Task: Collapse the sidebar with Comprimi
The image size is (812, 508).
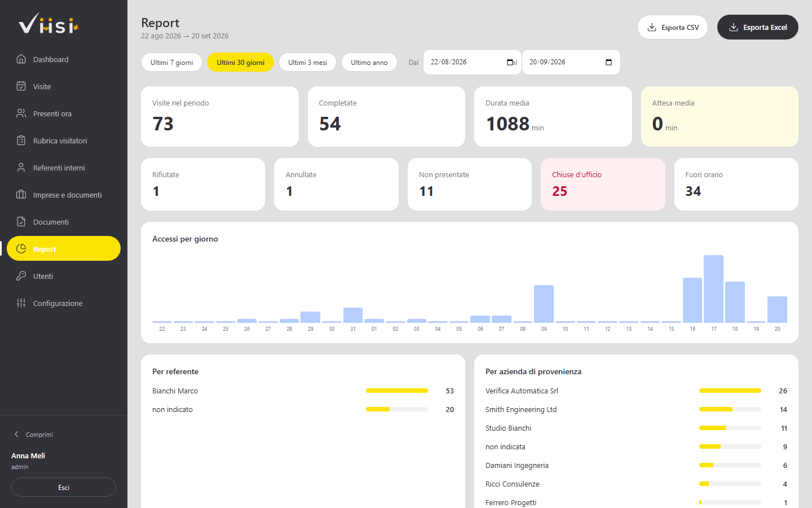Action: click(34, 435)
